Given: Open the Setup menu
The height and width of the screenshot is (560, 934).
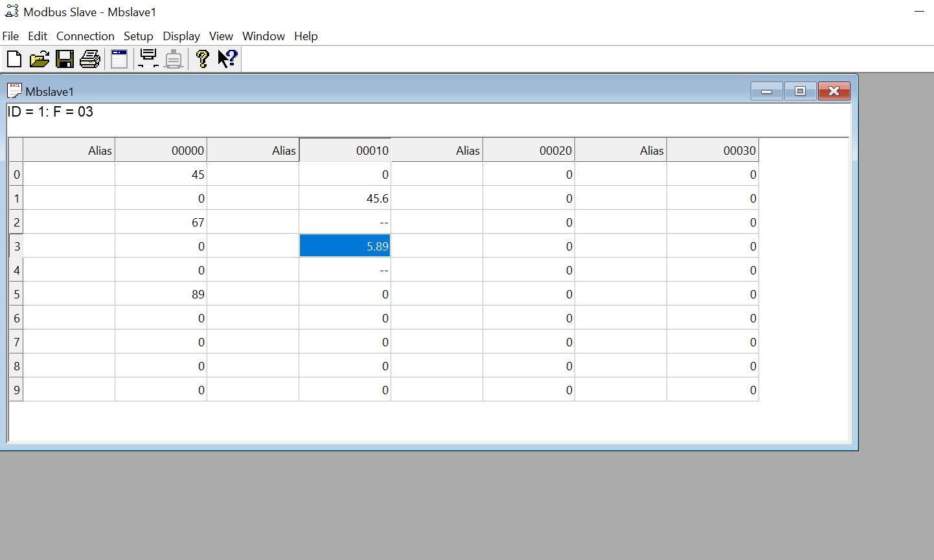Looking at the screenshot, I should point(138,36).
